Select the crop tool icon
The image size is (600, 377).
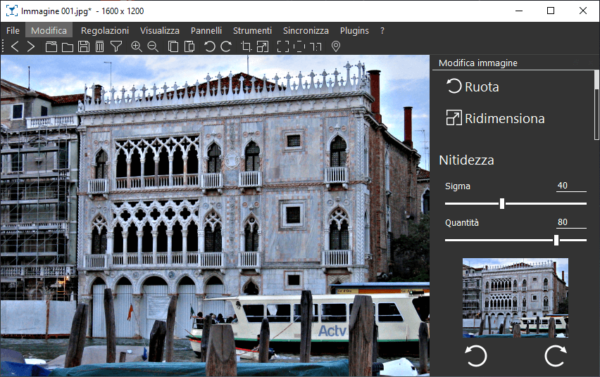[246, 47]
